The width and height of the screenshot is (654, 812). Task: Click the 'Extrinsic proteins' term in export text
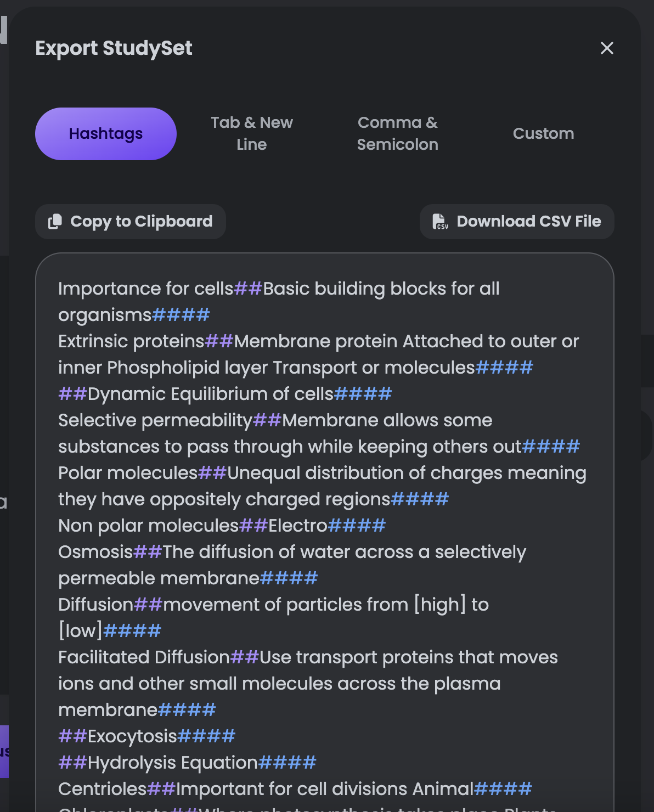tap(132, 341)
